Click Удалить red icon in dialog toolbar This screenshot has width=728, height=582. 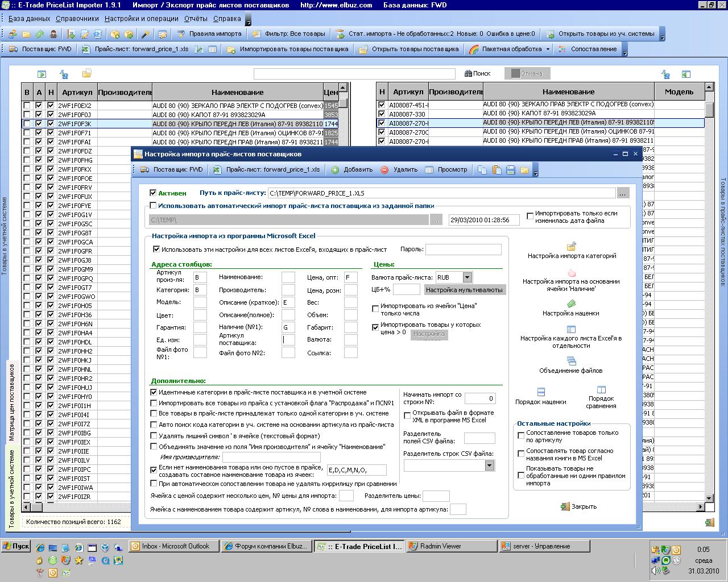(x=384, y=170)
